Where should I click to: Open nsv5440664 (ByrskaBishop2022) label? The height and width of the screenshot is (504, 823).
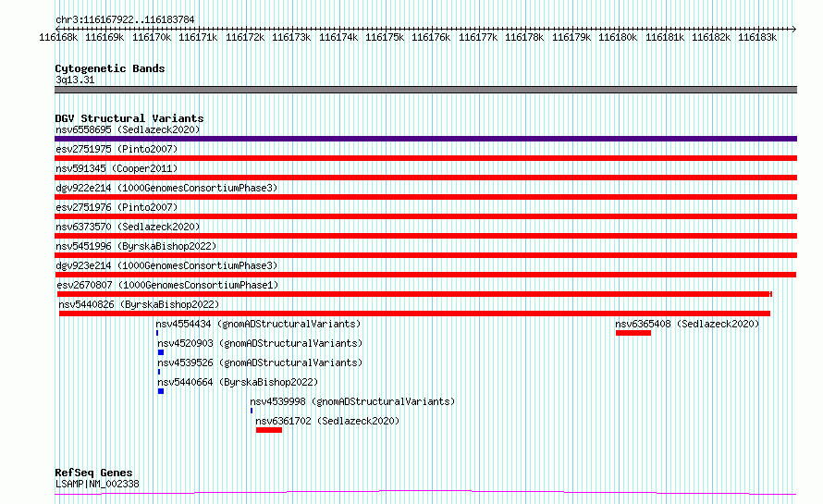pyautogui.click(x=238, y=382)
